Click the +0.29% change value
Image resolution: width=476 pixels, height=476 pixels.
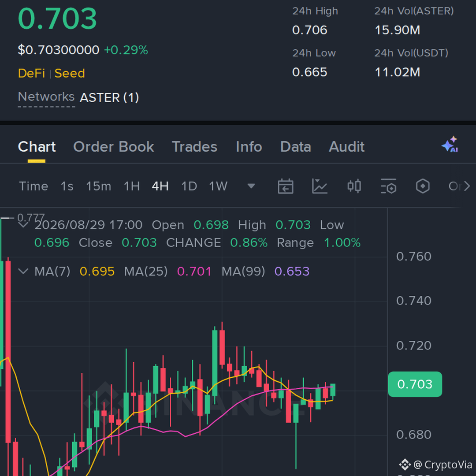126,50
